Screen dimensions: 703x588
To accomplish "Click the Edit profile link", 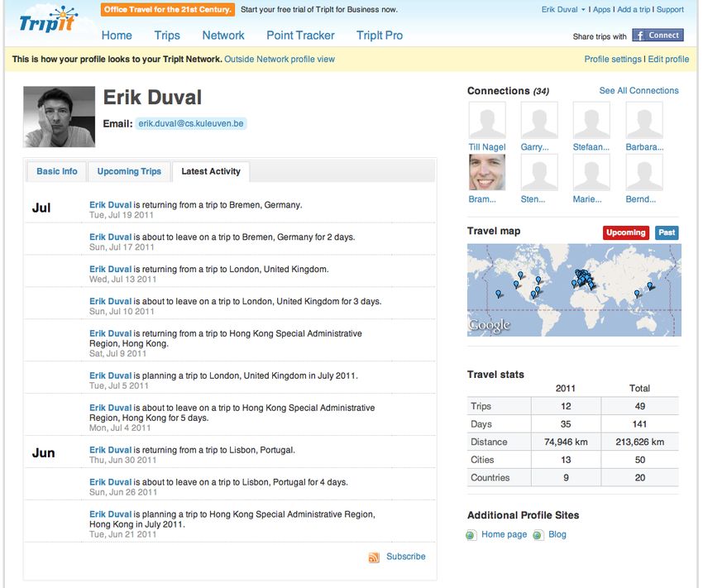I will (668, 60).
